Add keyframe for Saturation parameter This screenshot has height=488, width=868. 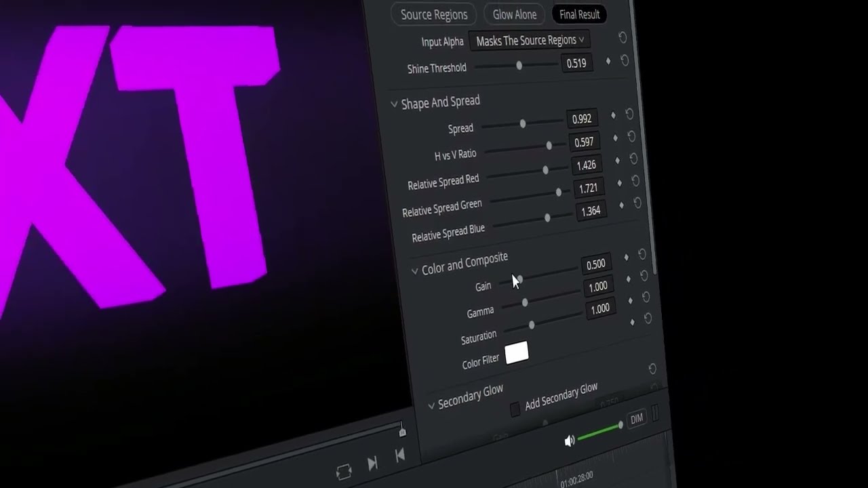coord(630,300)
